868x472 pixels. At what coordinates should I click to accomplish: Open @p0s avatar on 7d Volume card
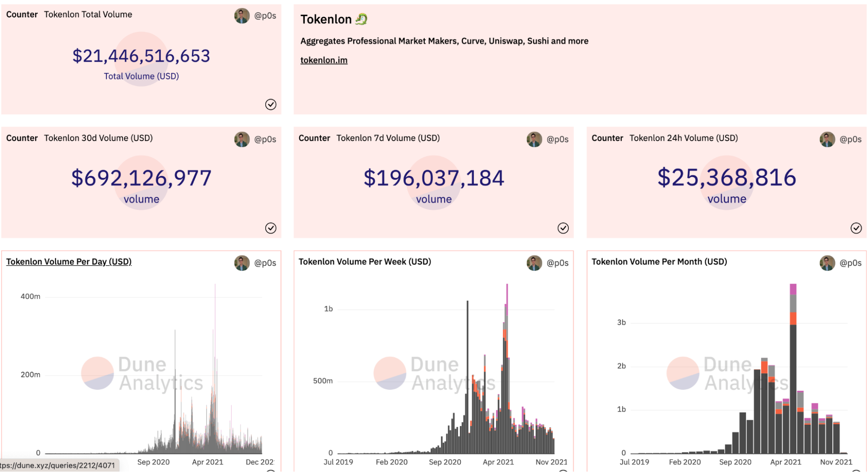pyautogui.click(x=535, y=139)
